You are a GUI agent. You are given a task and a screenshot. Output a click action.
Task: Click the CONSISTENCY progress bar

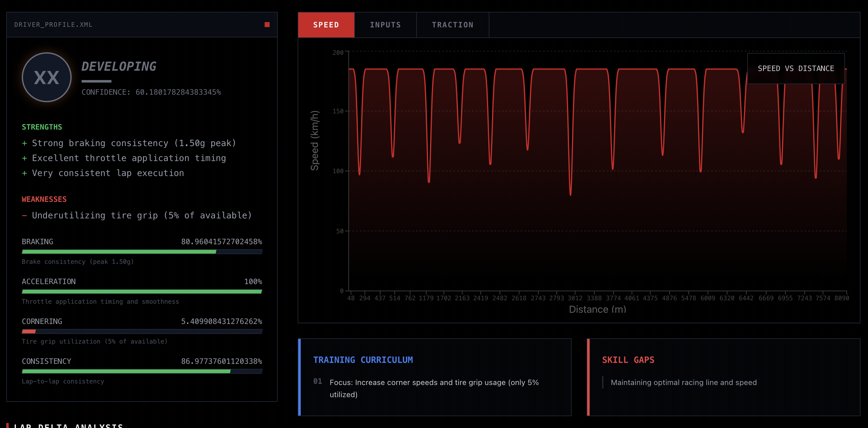tap(142, 371)
